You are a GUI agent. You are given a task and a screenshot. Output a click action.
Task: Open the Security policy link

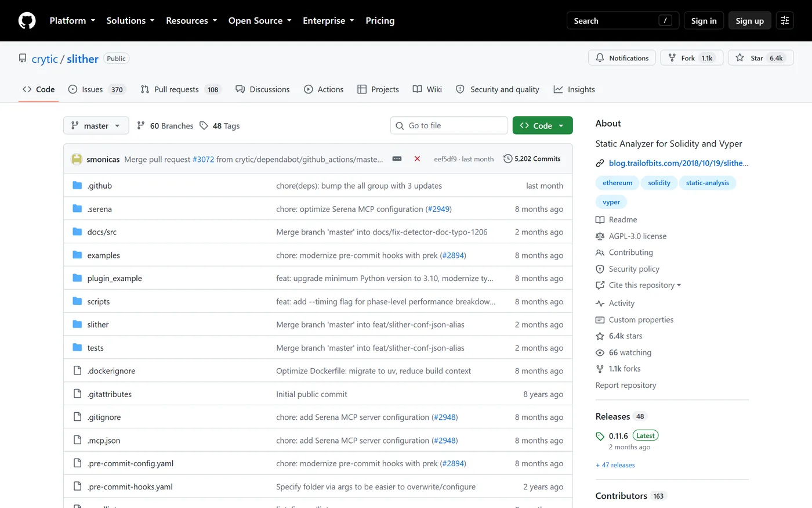pos(628,269)
